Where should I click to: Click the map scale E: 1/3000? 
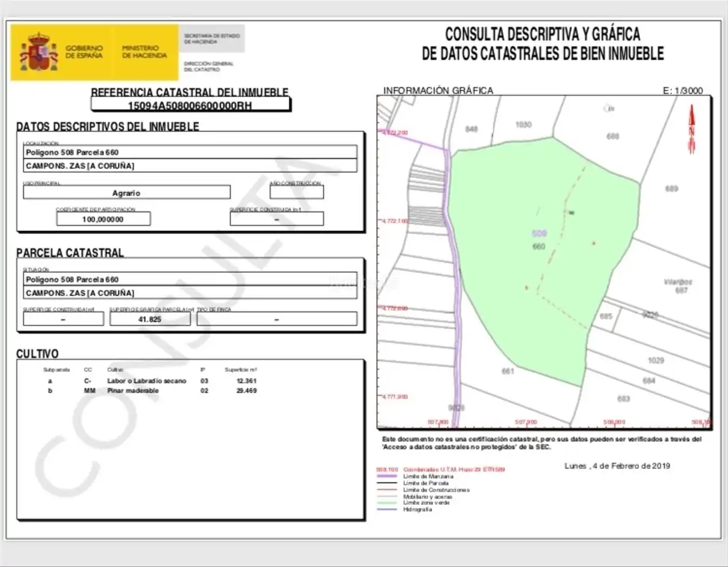click(x=683, y=91)
